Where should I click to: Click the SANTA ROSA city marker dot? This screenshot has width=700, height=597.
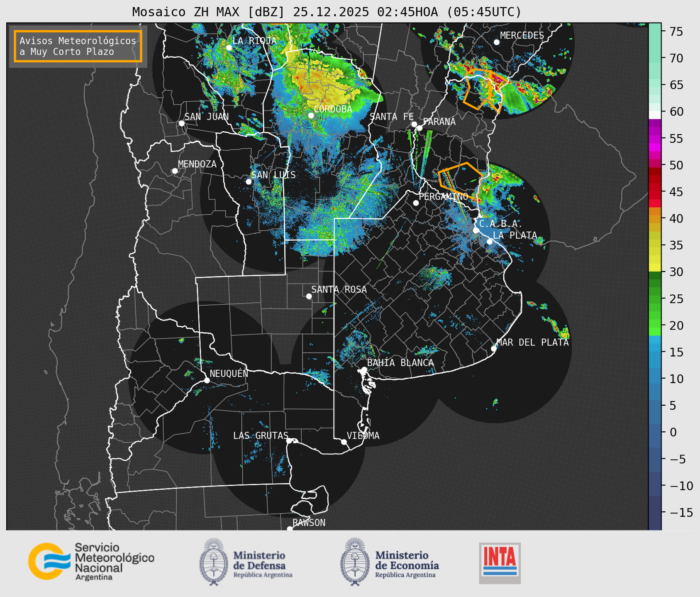(x=309, y=296)
